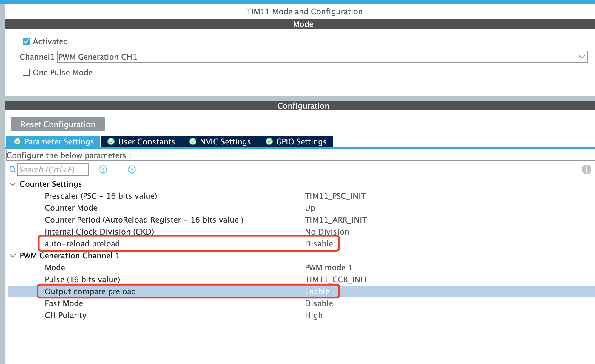Click the Reset Configuration button
Screen dimensions: 595x364
[58, 124]
